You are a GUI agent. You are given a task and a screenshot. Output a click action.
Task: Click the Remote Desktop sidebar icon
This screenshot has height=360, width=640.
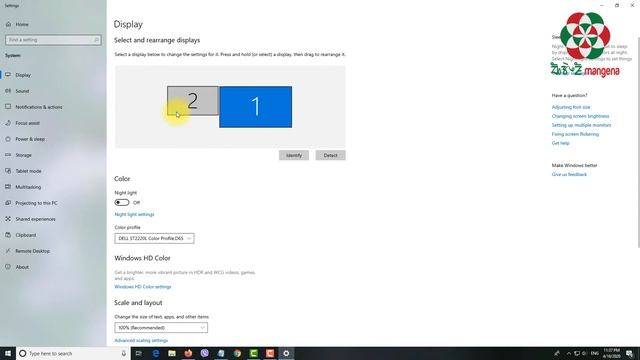point(8,251)
